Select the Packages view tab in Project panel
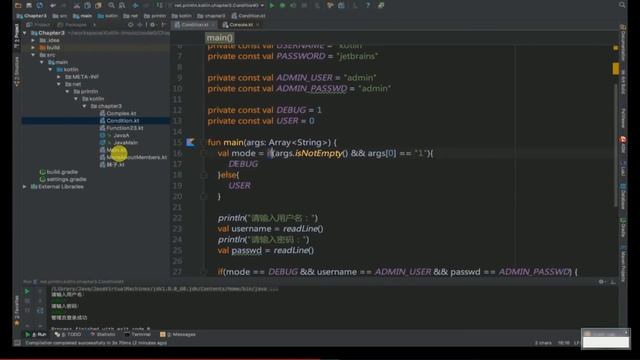This screenshot has width=640, height=360. (72, 25)
